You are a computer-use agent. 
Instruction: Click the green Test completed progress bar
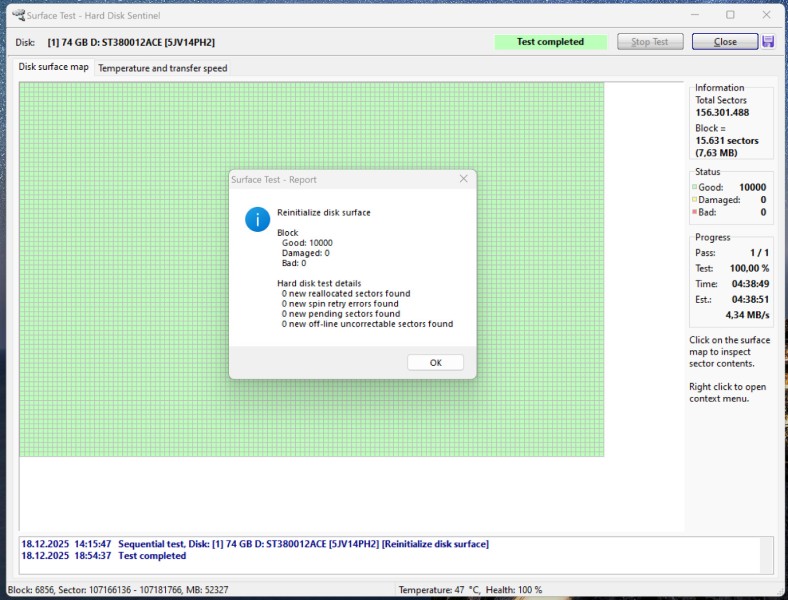(551, 42)
